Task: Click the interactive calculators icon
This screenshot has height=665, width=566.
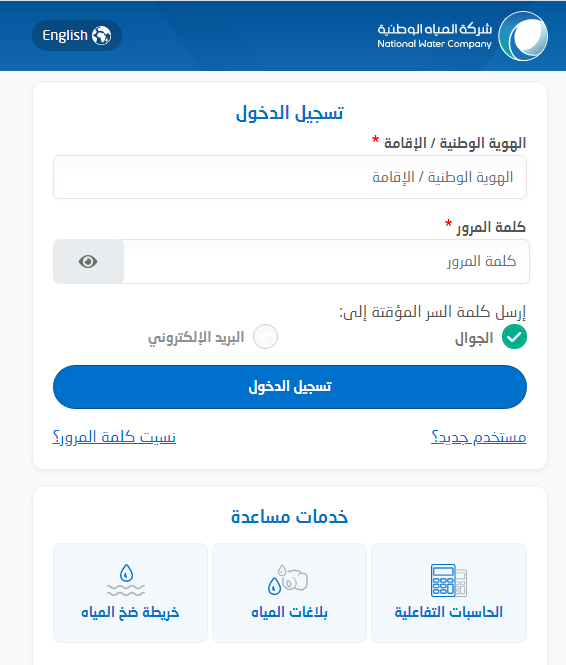Action: coord(449,580)
